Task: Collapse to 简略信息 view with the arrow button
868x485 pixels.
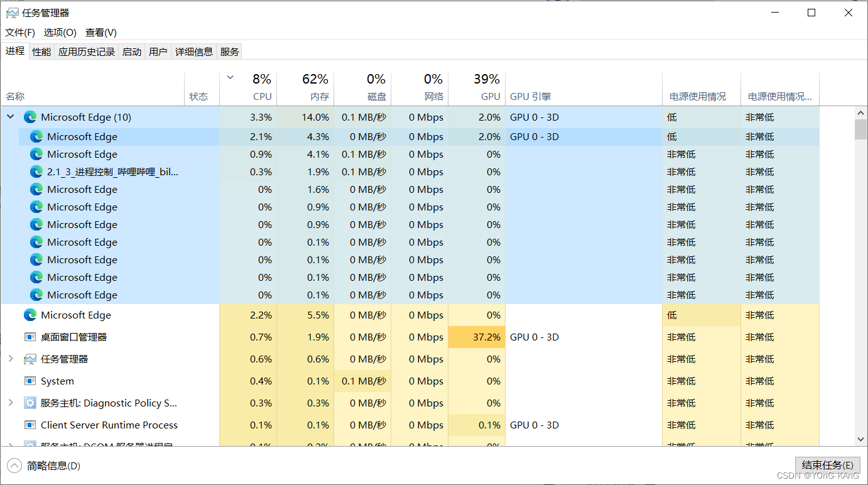Action: click(x=14, y=466)
